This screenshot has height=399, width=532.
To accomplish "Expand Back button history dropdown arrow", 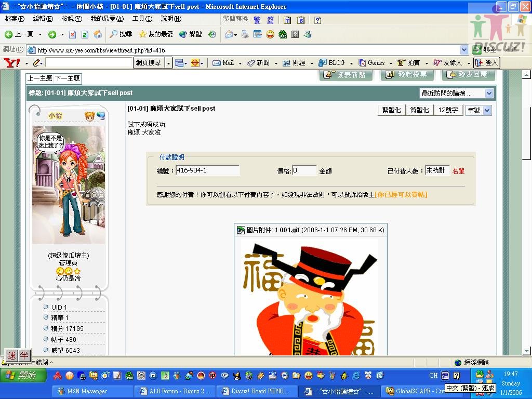I will click(x=40, y=34).
